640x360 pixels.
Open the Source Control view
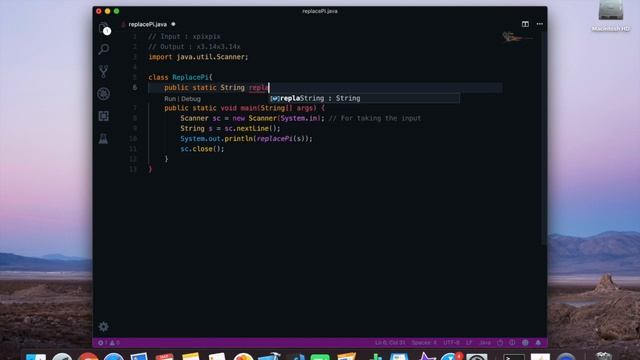pos(104,72)
